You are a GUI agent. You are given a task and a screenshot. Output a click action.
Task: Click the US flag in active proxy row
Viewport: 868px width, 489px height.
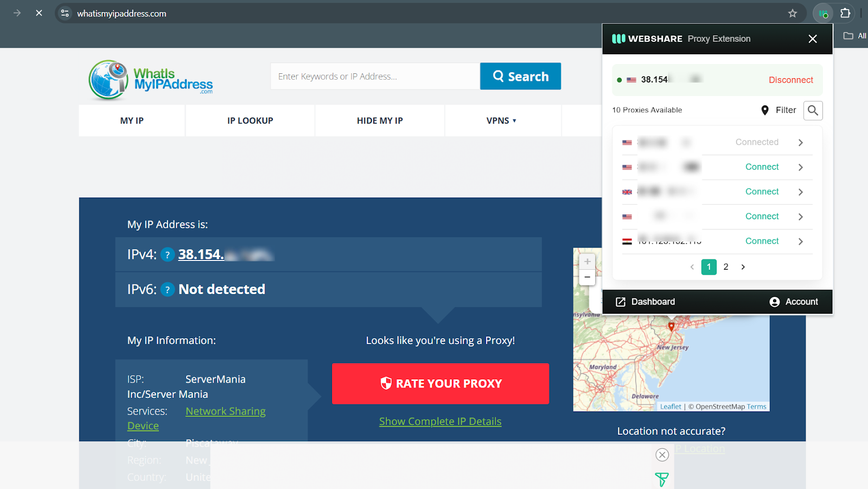[x=631, y=80]
